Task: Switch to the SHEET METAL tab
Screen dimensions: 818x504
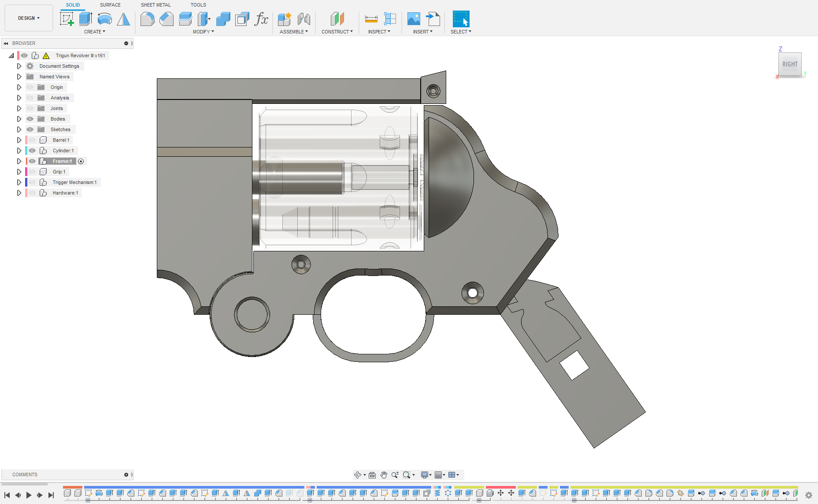Action: pyautogui.click(x=155, y=5)
